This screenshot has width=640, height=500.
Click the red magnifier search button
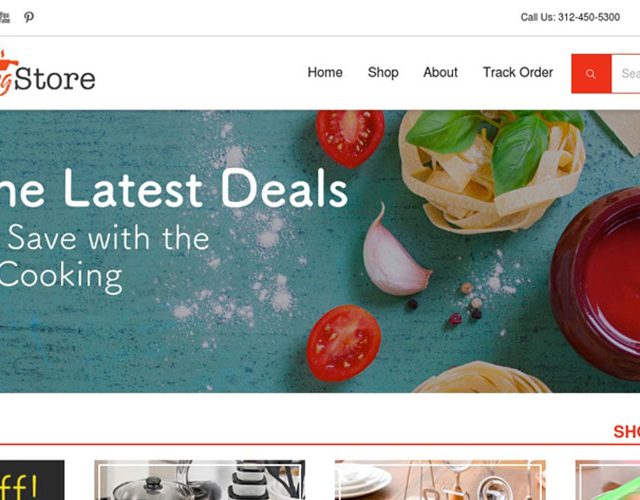(591, 74)
